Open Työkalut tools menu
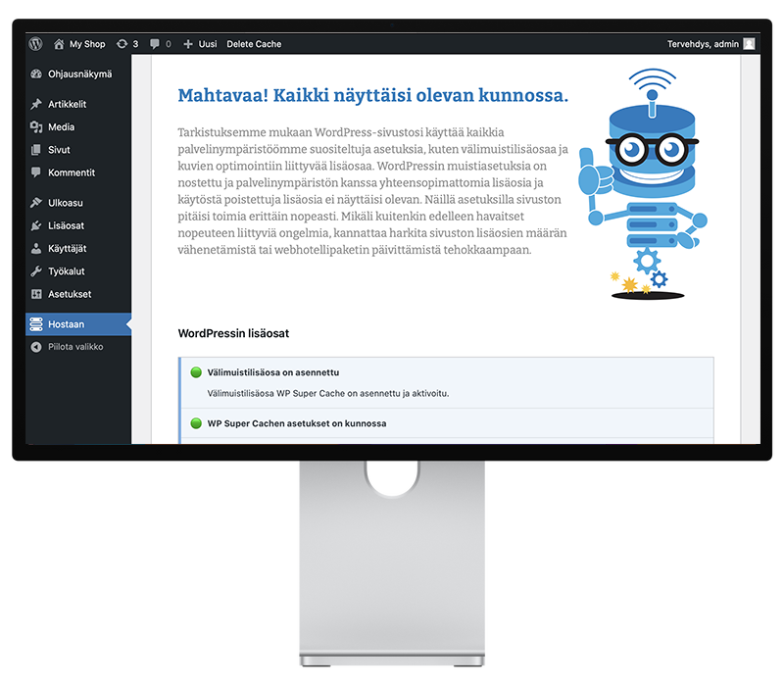This screenshot has height=686, width=784. tap(67, 271)
